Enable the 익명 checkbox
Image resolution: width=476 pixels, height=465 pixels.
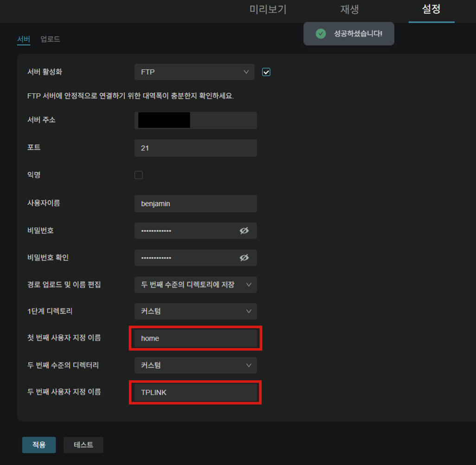coord(138,175)
